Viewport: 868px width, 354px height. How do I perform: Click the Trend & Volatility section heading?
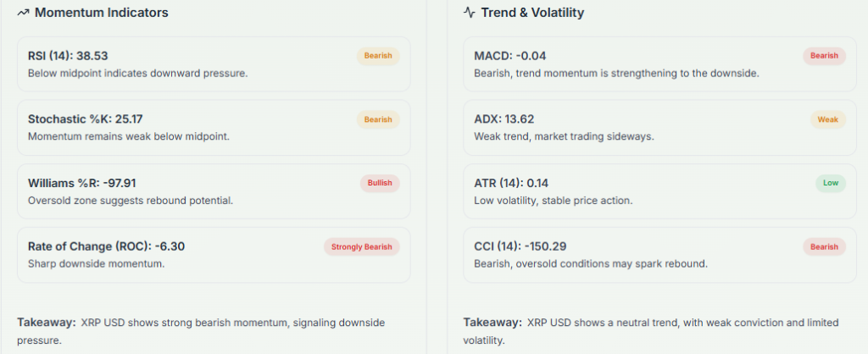tap(532, 13)
